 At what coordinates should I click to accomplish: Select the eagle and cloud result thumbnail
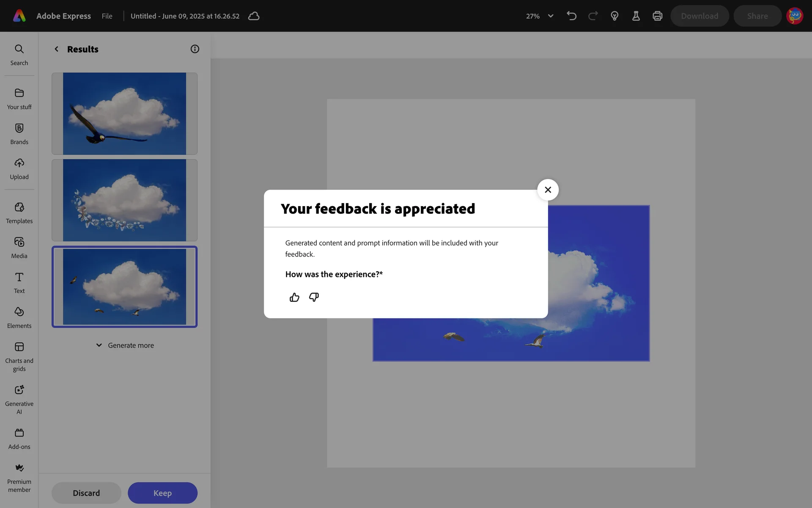coord(124,113)
